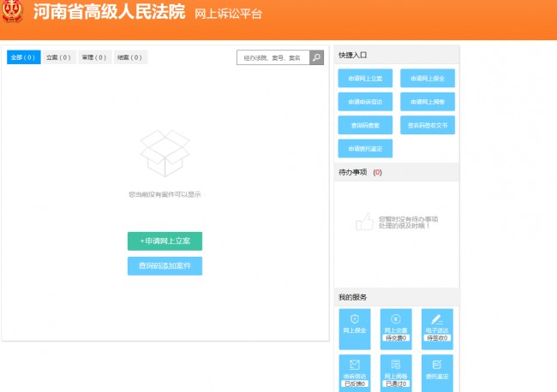The width and height of the screenshot is (557, 392).
Task: Open 电子送达 service tile
Action: tap(437, 329)
